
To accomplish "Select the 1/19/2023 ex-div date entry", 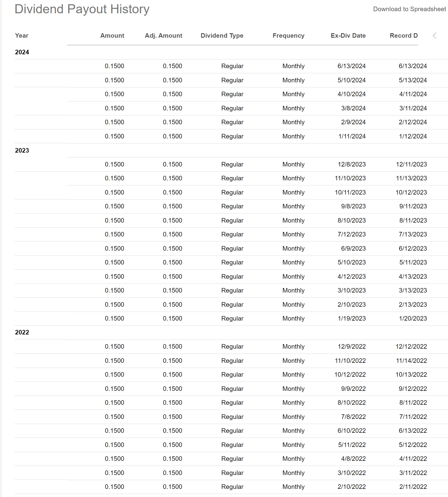I will click(x=352, y=318).
